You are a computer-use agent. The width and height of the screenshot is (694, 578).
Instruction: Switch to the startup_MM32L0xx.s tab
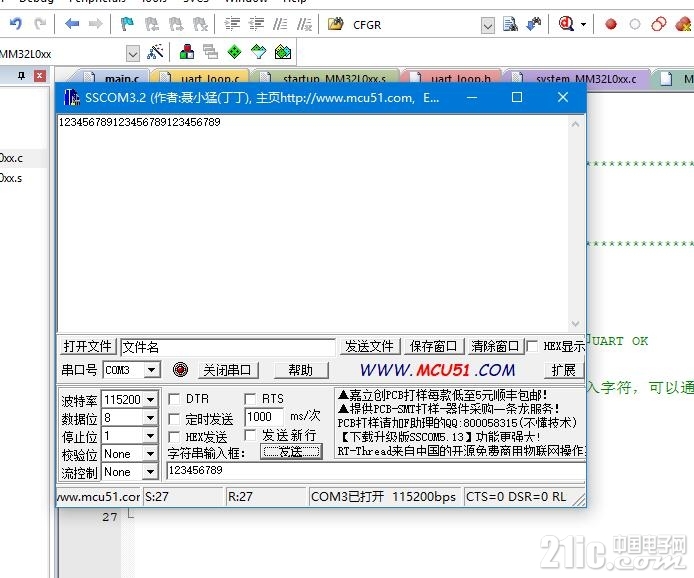(x=327, y=78)
